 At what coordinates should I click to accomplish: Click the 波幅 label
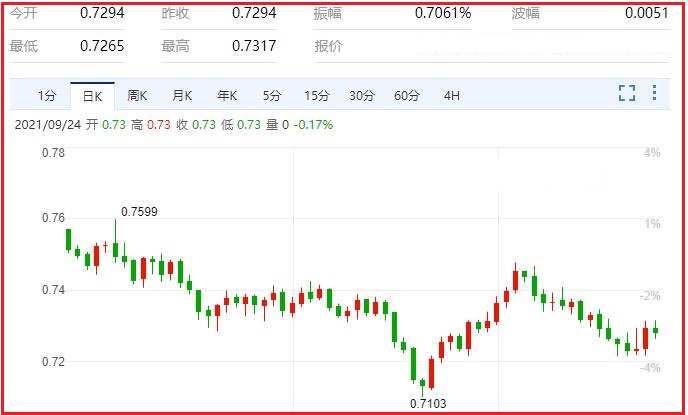(x=525, y=13)
